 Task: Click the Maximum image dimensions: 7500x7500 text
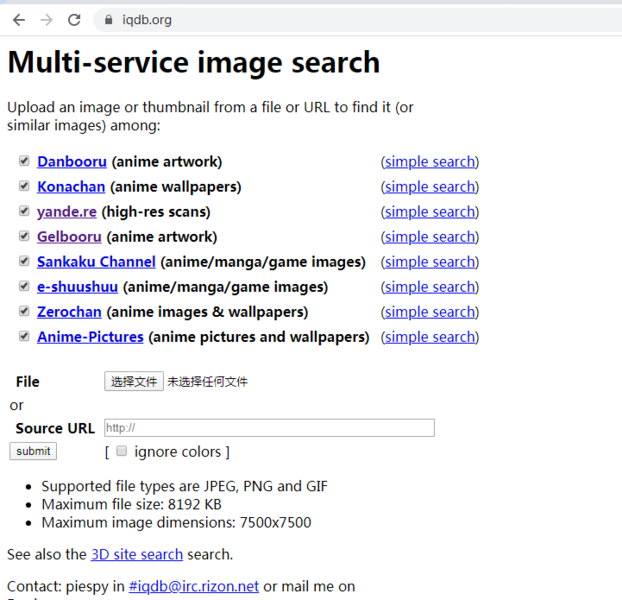click(177, 522)
